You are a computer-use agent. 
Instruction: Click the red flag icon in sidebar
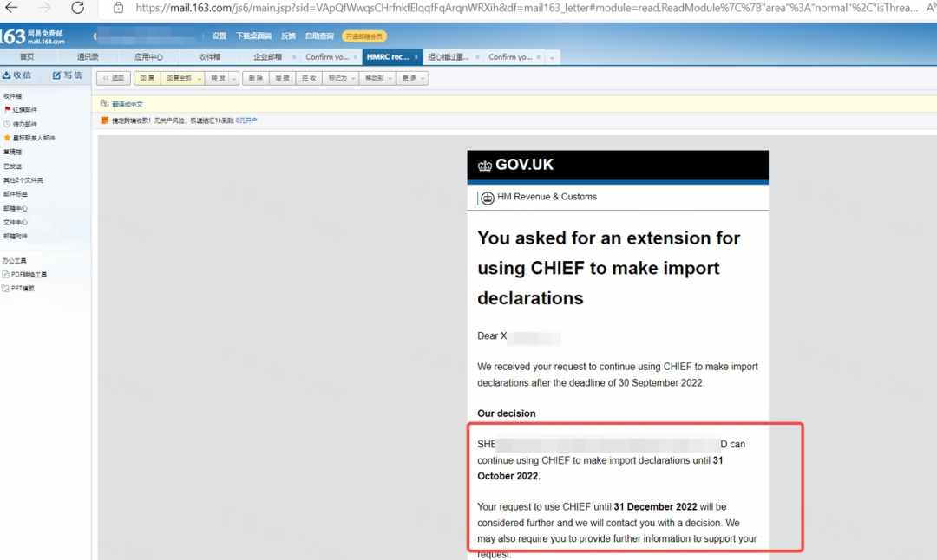[7, 109]
